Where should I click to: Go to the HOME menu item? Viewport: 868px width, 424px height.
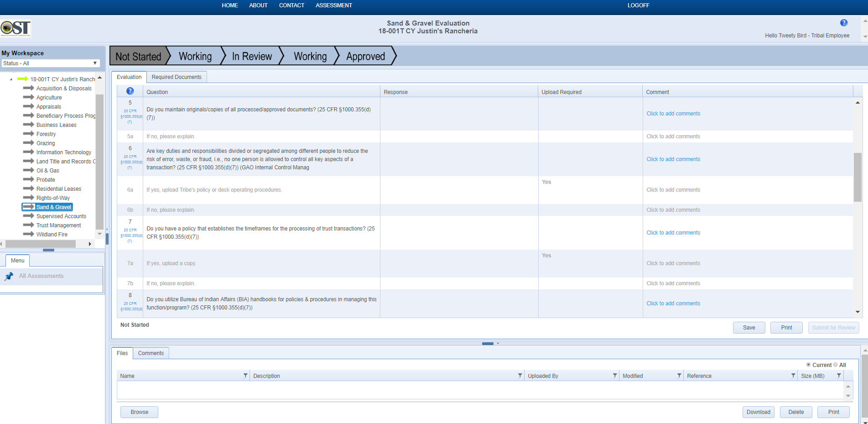230,5
